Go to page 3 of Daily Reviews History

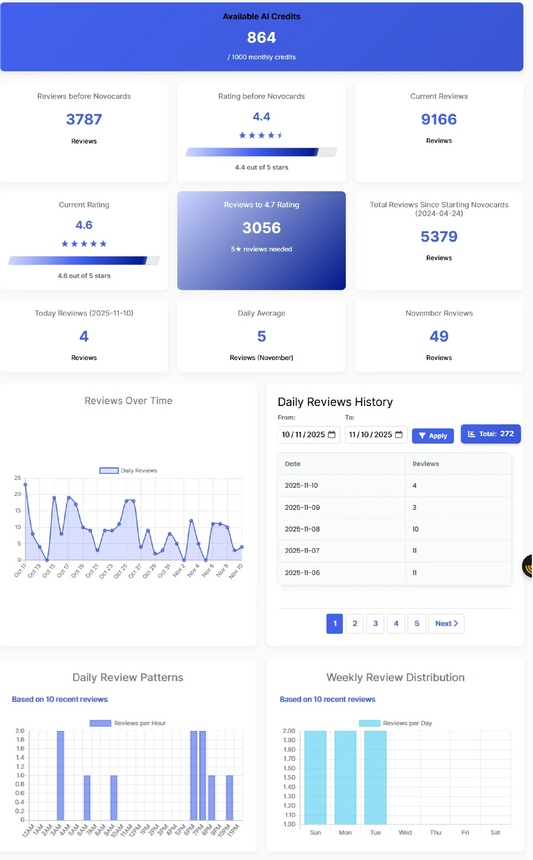(x=376, y=624)
